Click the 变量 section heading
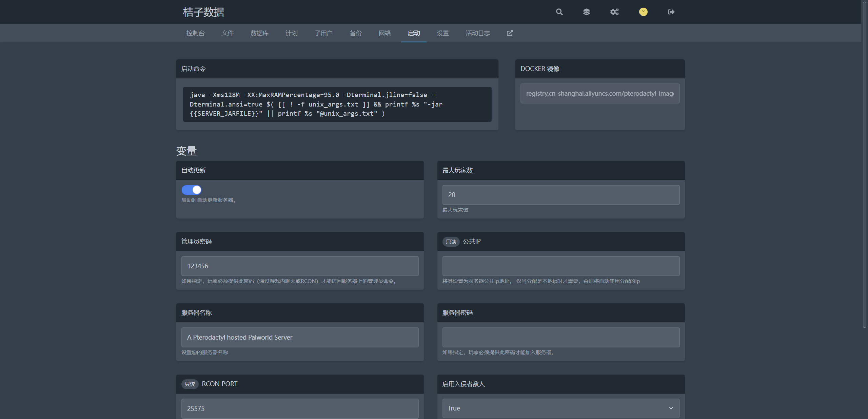 [186, 151]
